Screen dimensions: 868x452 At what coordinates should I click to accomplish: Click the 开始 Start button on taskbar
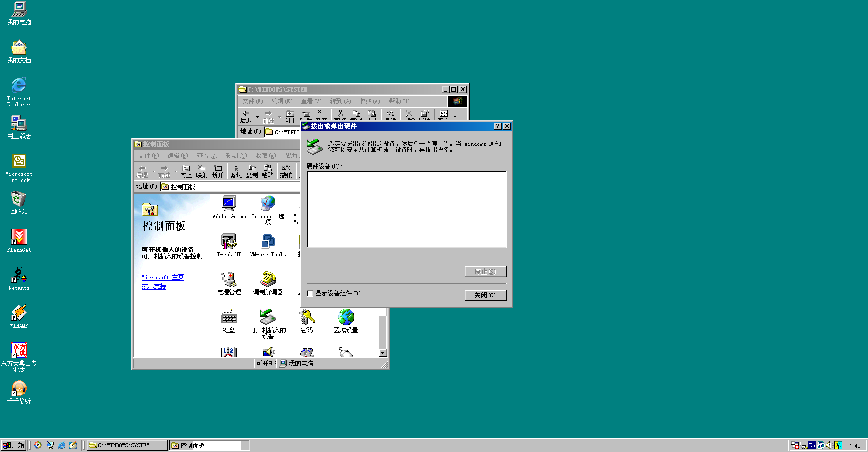point(14,445)
